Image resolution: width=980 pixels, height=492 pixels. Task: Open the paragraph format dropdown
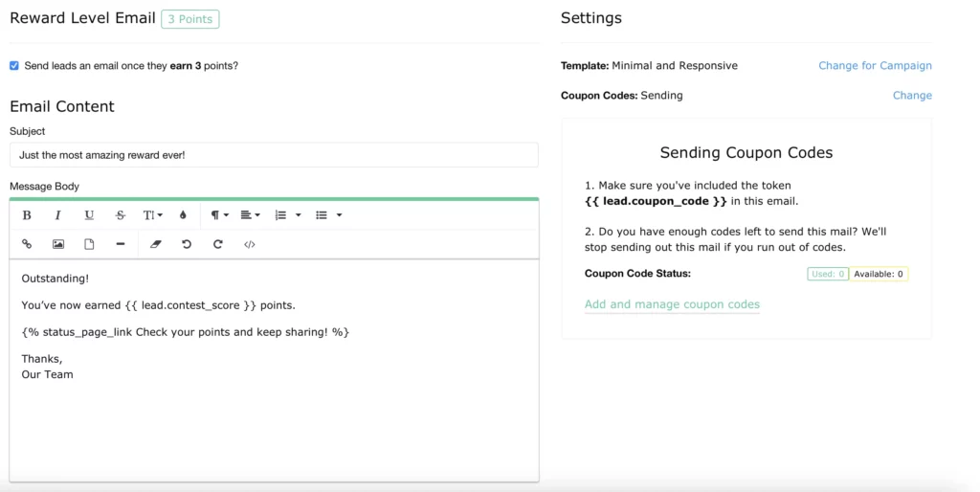[219, 215]
